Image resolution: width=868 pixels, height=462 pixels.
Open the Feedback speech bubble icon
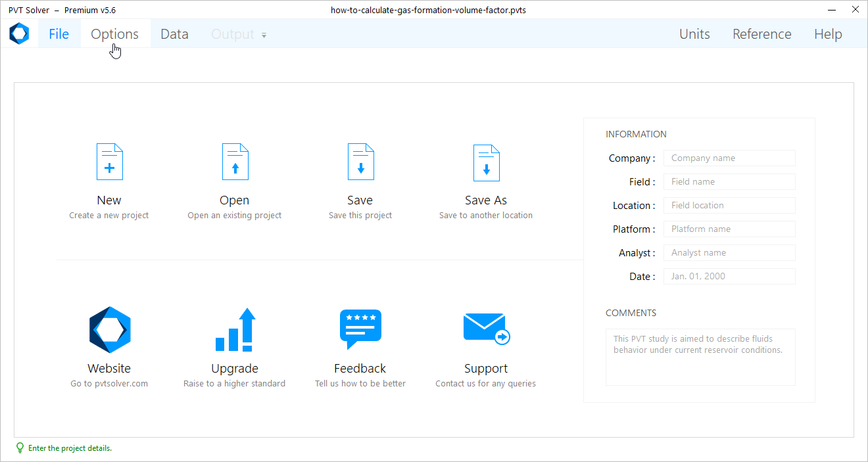click(x=360, y=330)
